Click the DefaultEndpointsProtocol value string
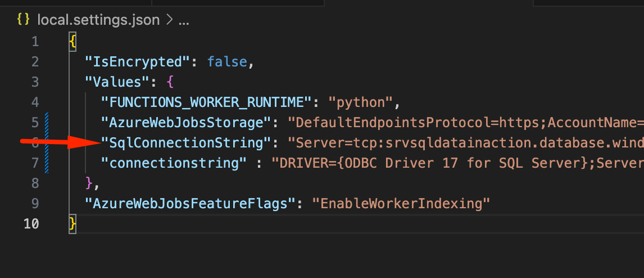The width and height of the screenshot is (644, 278). (466, 123)
